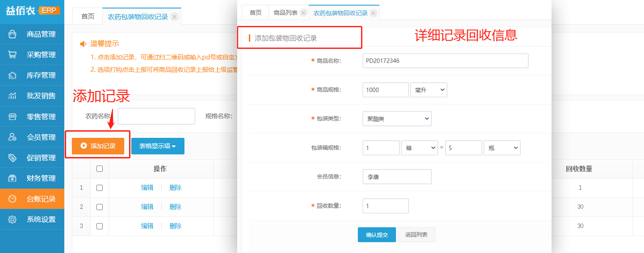644x253 pixels.
Task: Switch to the 首页 tab on the left
Action: click(88, 17)
